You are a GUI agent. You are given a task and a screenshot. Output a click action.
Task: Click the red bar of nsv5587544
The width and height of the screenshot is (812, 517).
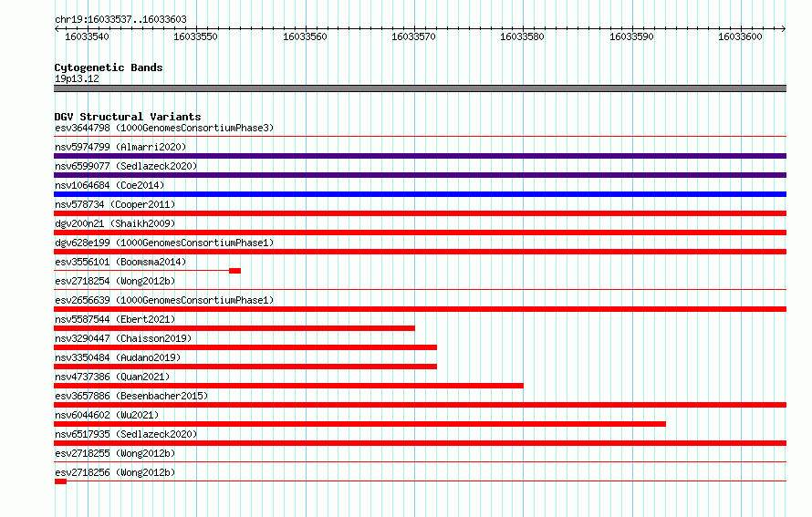tap(234, 328)
